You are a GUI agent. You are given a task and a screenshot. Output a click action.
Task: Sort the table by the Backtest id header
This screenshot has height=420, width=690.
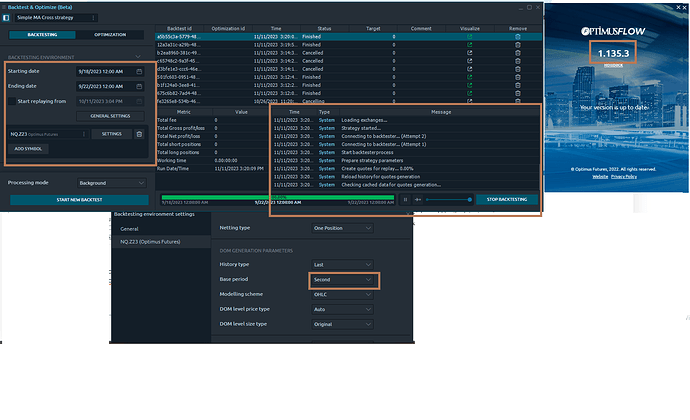tap(179, 29)
